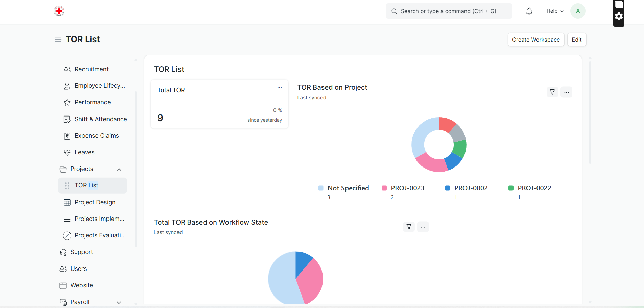Expand the Payroll sidebar section
The width and height of the screenshot is (644, 308).
(x=119, y=302)
